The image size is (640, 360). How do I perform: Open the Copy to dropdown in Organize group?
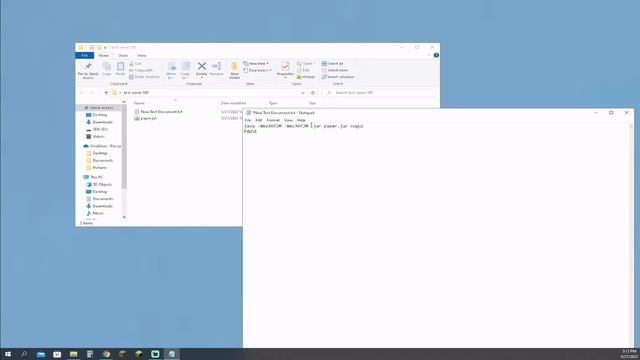[186, 71]
